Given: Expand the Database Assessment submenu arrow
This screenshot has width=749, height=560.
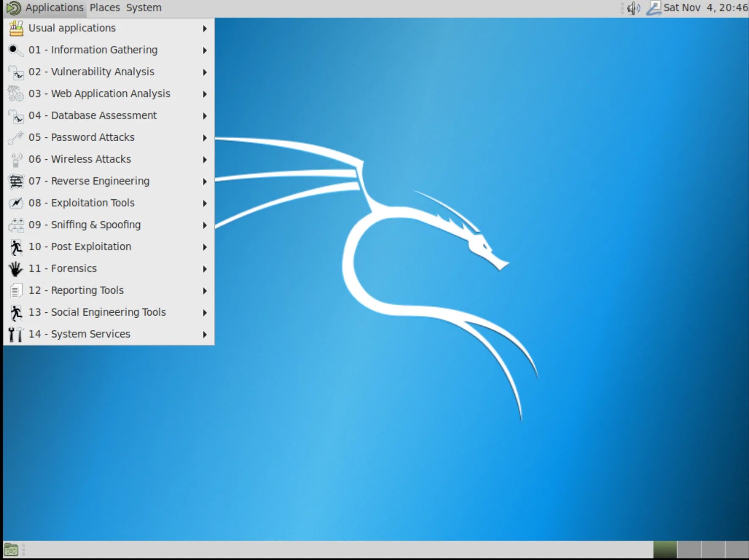Looking at the screenshot, I should [x=205, y=116].
